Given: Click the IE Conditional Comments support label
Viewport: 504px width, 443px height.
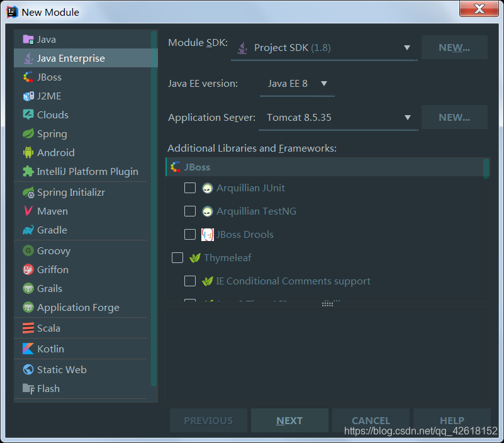Looking at the screenshot, I should [293, 281].
